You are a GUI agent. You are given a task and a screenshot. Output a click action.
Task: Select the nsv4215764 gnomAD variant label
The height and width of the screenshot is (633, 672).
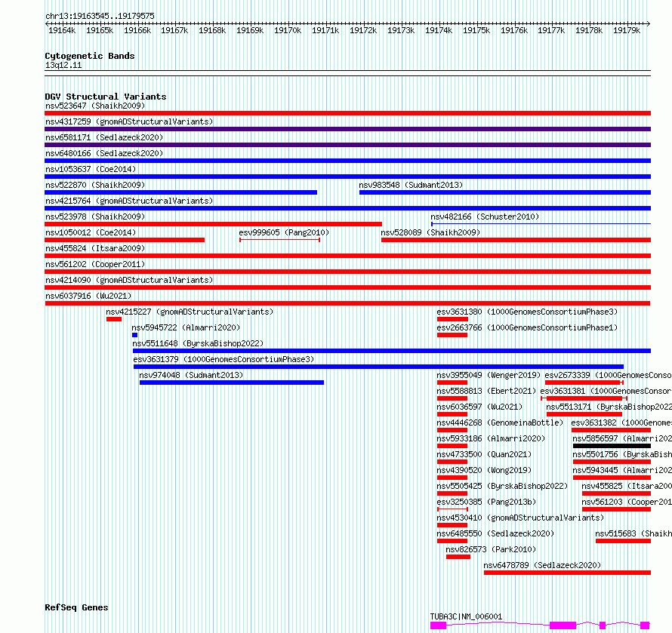(129, 201)
